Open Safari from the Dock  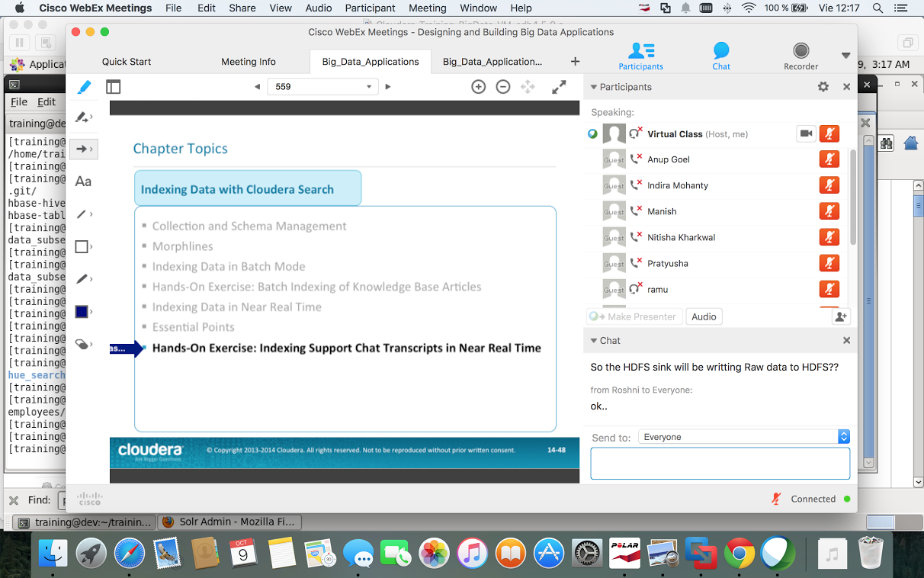point(130,553)
